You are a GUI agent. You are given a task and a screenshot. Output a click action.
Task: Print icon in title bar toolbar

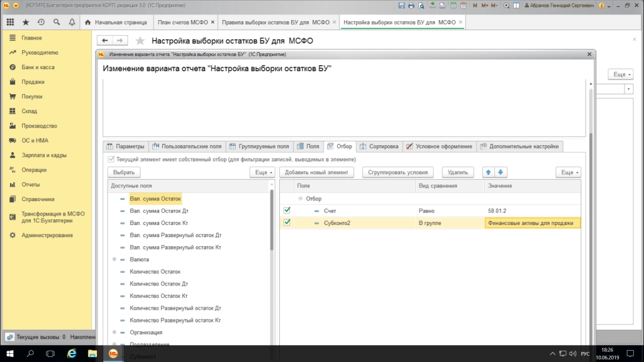point(411,5)
